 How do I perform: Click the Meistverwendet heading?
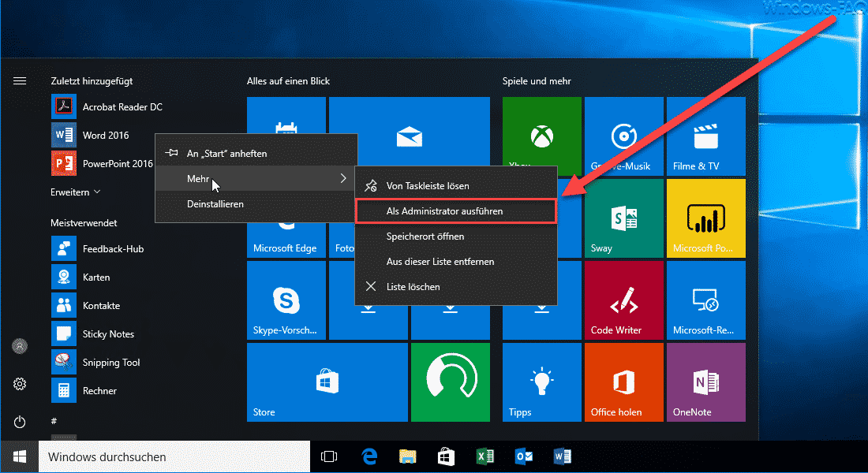click(84, 223)
